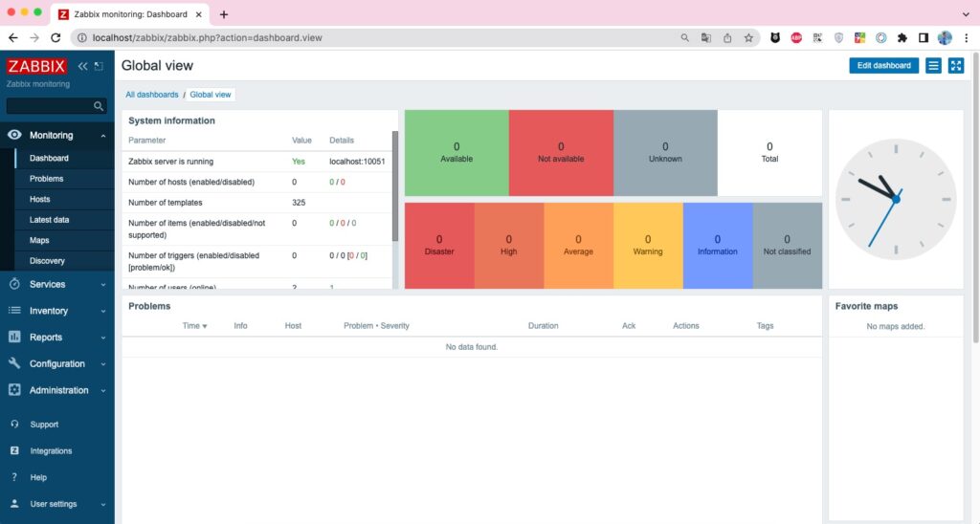Click the Edit dashboard button

coord(883,66)
